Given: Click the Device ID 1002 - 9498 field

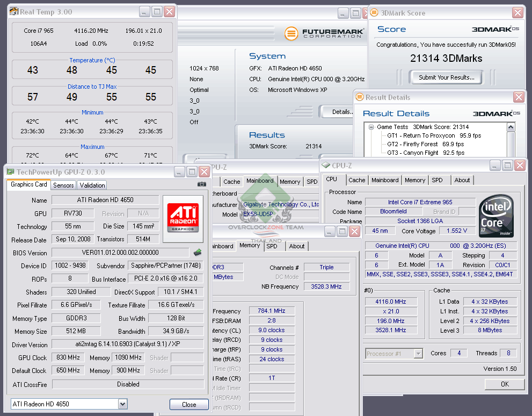Looking at the screenshot, I should click(x=70, y=265).
